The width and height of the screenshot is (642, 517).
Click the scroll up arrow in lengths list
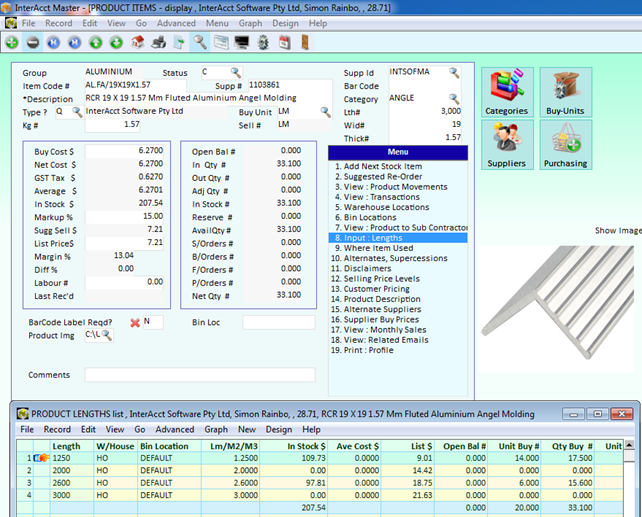pos(629,445)
